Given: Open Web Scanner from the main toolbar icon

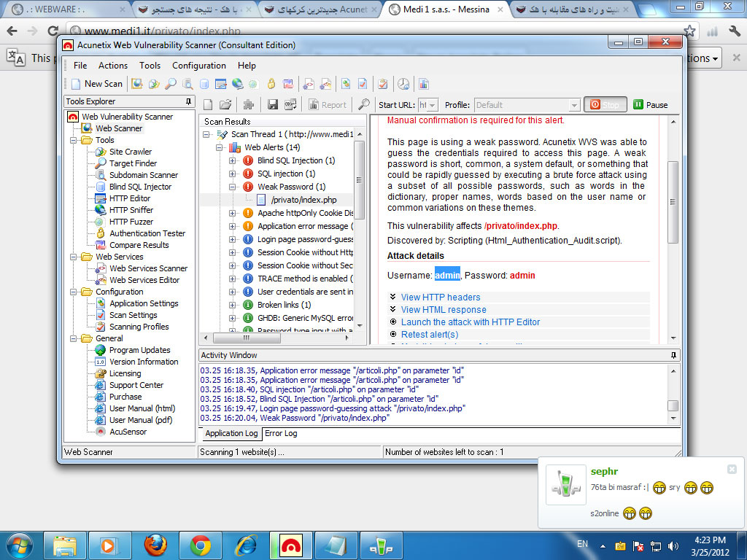Looking at the screenshot, I should coord(137,84).
